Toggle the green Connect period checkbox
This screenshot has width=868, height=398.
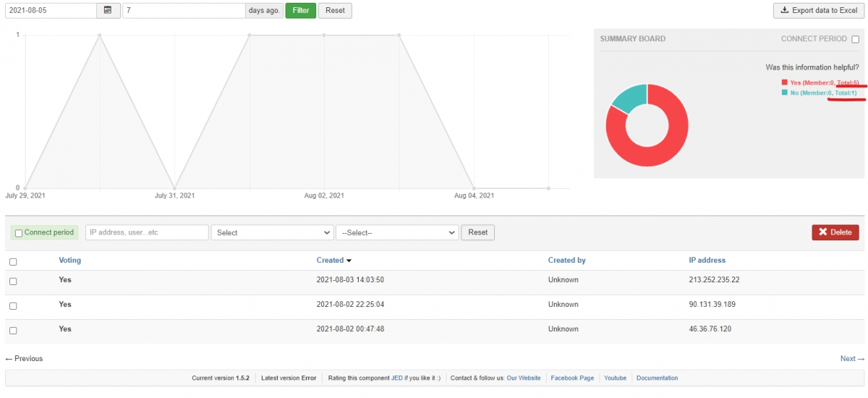click(19, 233)
